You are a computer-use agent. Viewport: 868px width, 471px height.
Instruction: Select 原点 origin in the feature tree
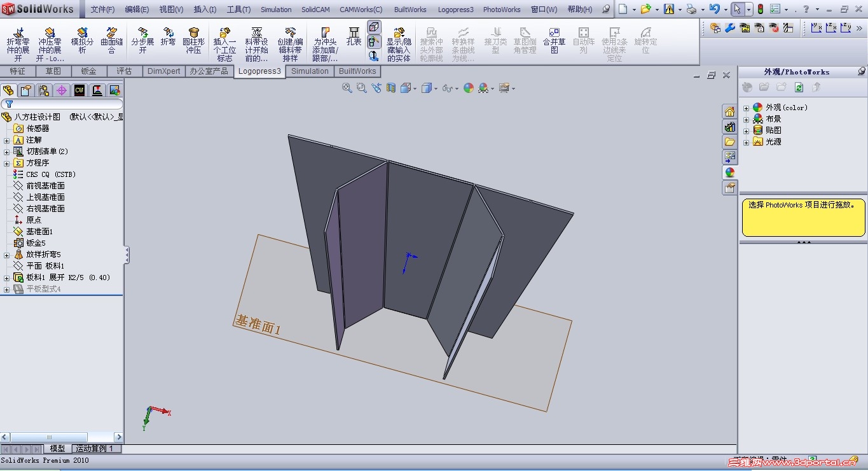point(34,220)
